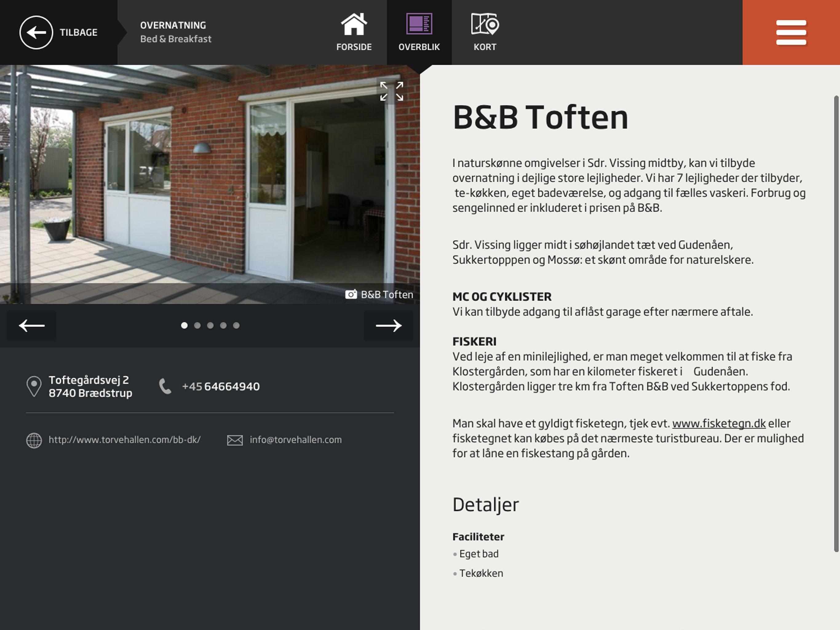Open the www.fisketegn.dk link

[719, 423]
